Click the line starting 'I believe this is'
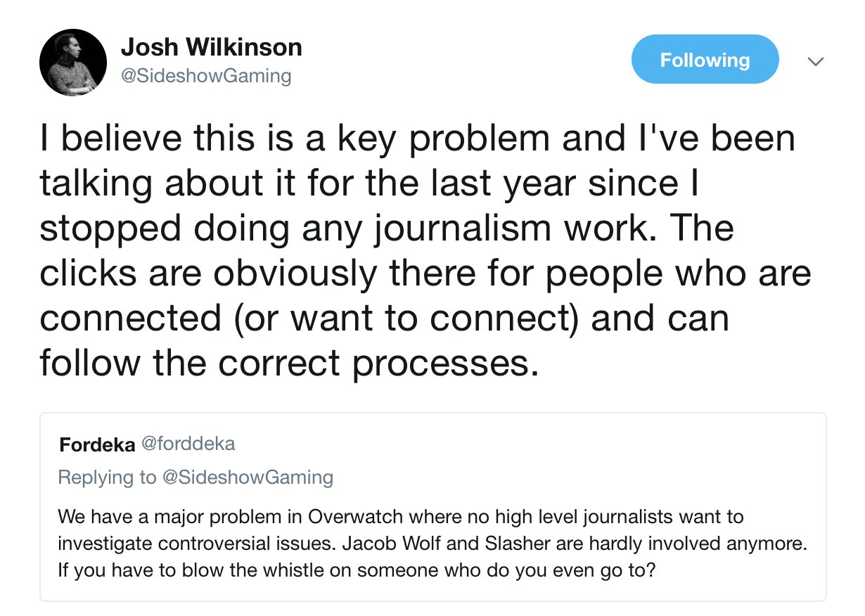 [x=417, y=138]
